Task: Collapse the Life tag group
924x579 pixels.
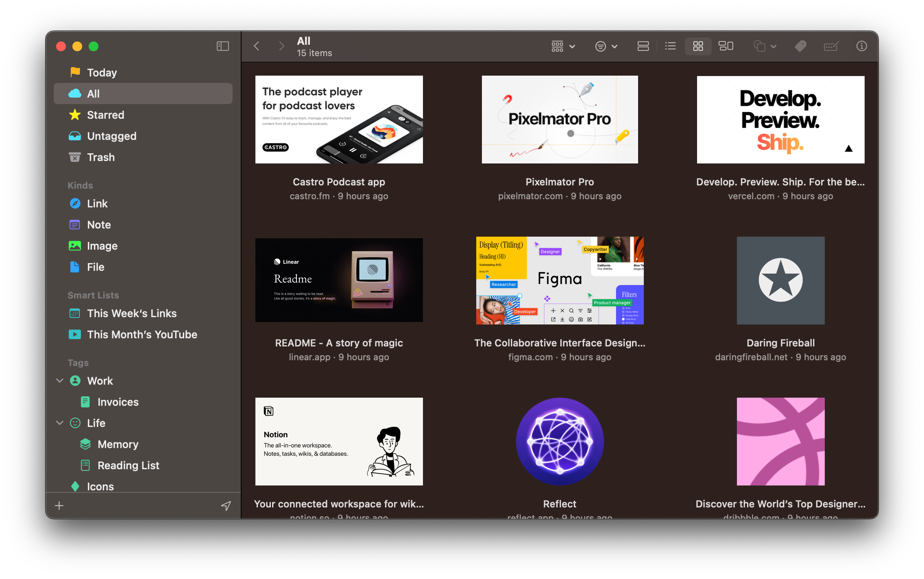Action: point(60,423)
